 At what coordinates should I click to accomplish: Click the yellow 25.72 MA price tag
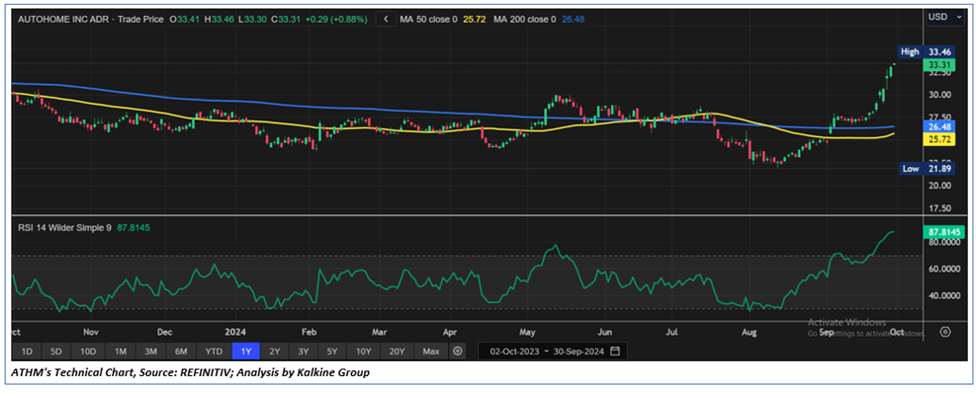939,140
